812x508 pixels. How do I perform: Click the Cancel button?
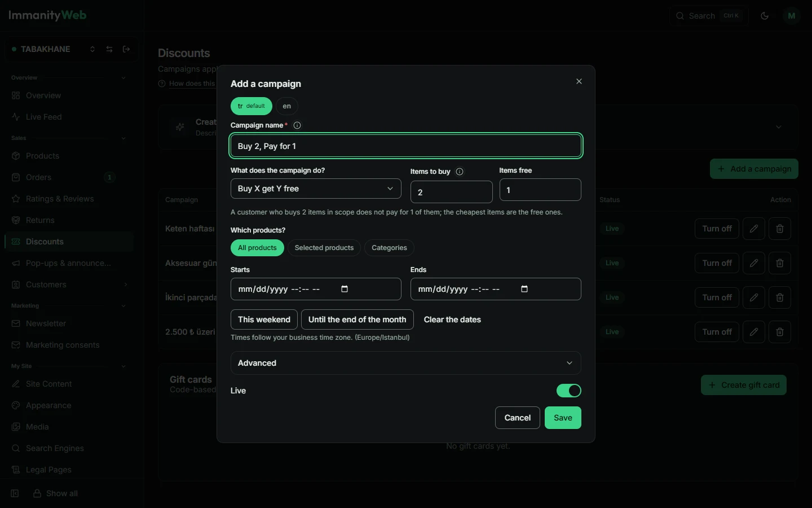tap(518, 418)
